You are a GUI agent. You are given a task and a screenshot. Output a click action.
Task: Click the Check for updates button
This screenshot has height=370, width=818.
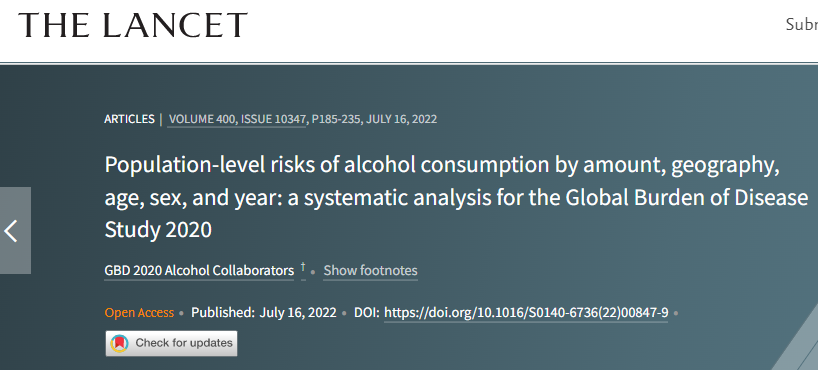(171, 343)
